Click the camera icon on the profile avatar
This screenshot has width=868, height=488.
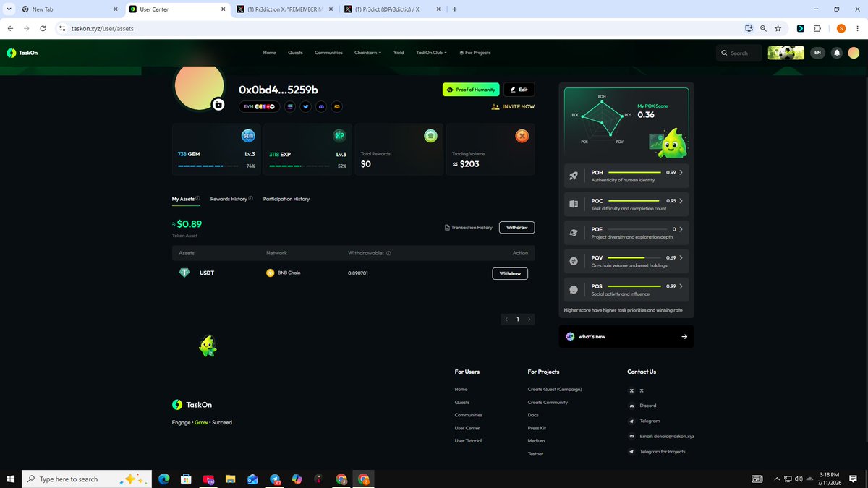pos(218,105)
